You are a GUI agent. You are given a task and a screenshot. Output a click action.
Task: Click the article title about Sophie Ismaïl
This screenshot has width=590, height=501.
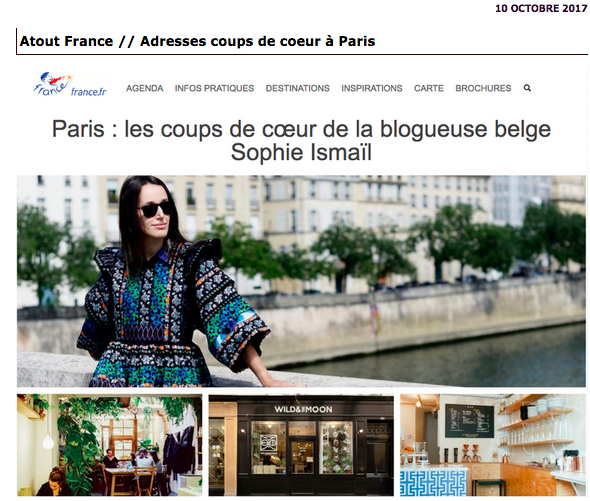(x=301, y=140)
